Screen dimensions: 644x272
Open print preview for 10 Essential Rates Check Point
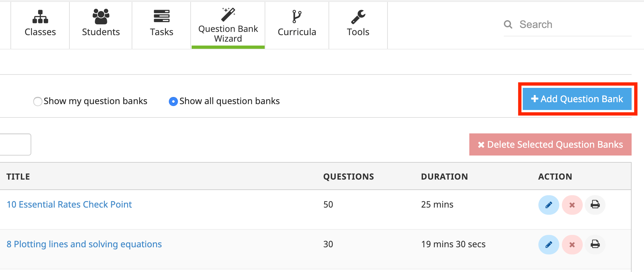(x=595, y=205)
